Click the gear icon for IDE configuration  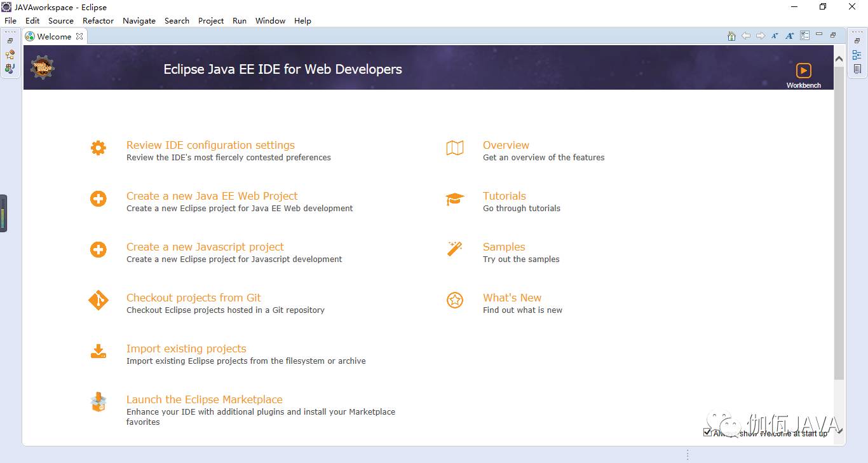click(x=98, y=148)
